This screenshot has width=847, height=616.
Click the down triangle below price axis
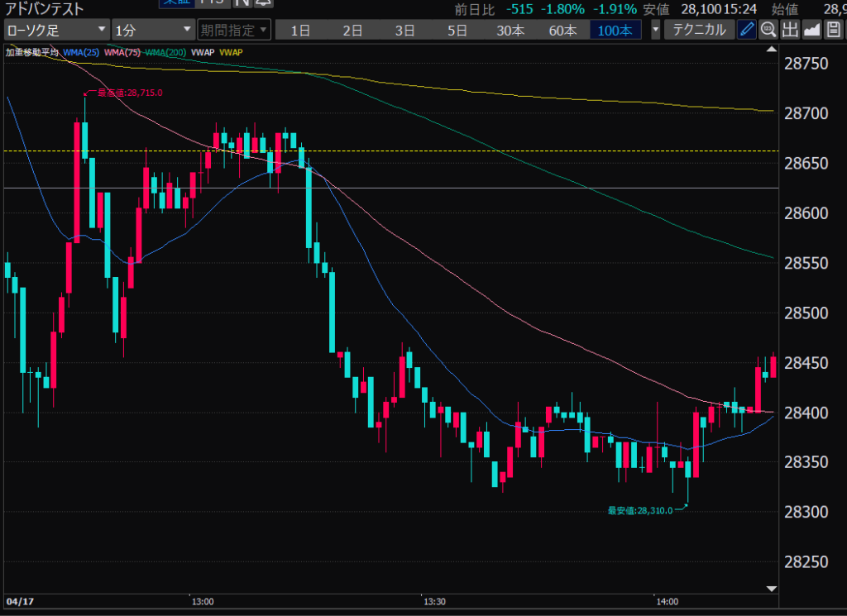(x=772, y=588)
